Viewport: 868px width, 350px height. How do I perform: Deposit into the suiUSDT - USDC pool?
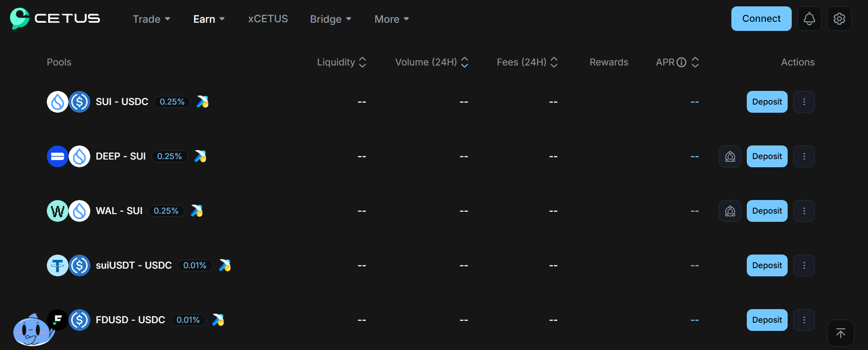767,265
